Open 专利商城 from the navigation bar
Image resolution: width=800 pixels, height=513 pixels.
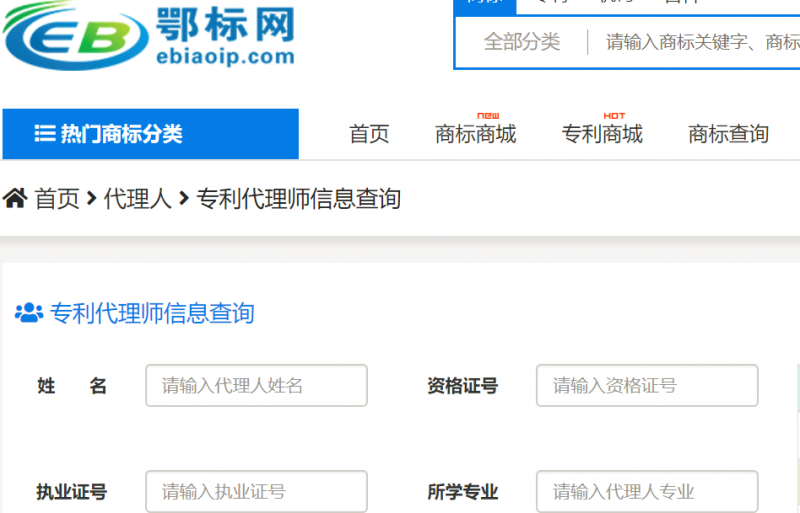click(x=602, y=134)
